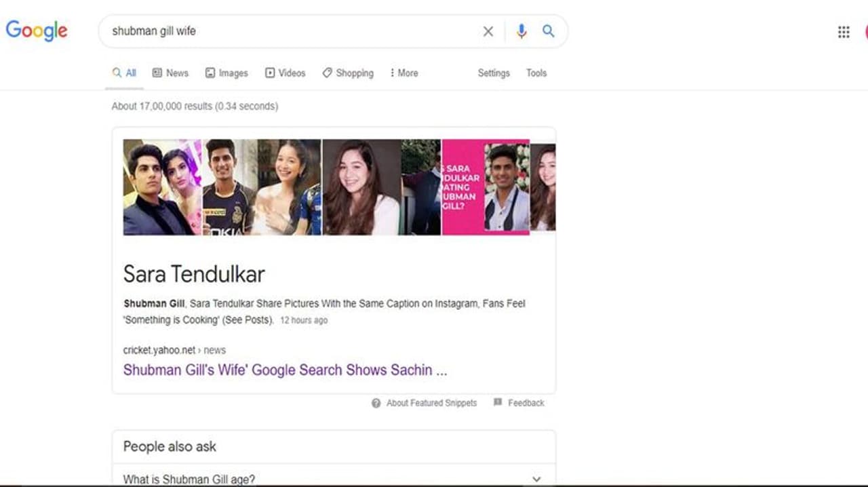
Task: Open the question mark icon next to About Featured Snippets
Action: click(375, 403)
